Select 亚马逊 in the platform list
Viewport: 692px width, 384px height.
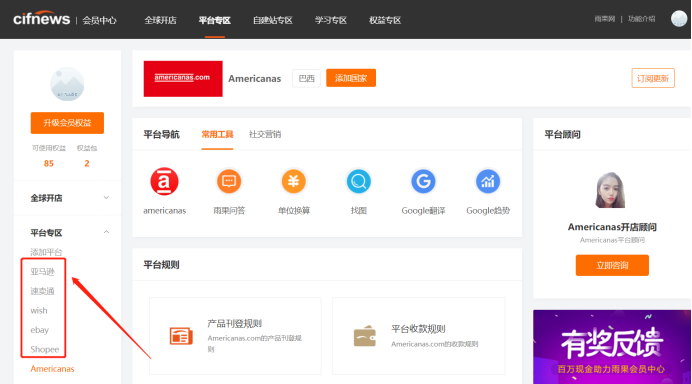[x=42, y=271]
